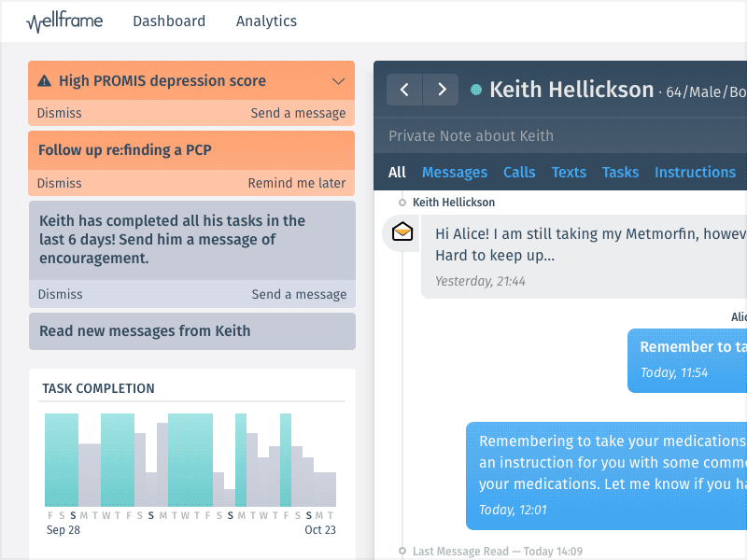This screenshot has height=560, width=747.
Task: Select the Texts tab
Action: (x=569, y=172)
